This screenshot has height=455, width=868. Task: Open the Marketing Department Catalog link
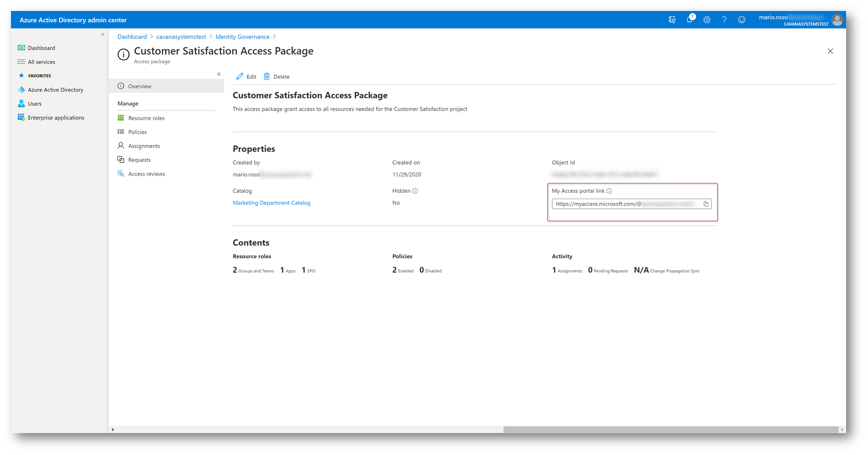click(x=271, y=203)
